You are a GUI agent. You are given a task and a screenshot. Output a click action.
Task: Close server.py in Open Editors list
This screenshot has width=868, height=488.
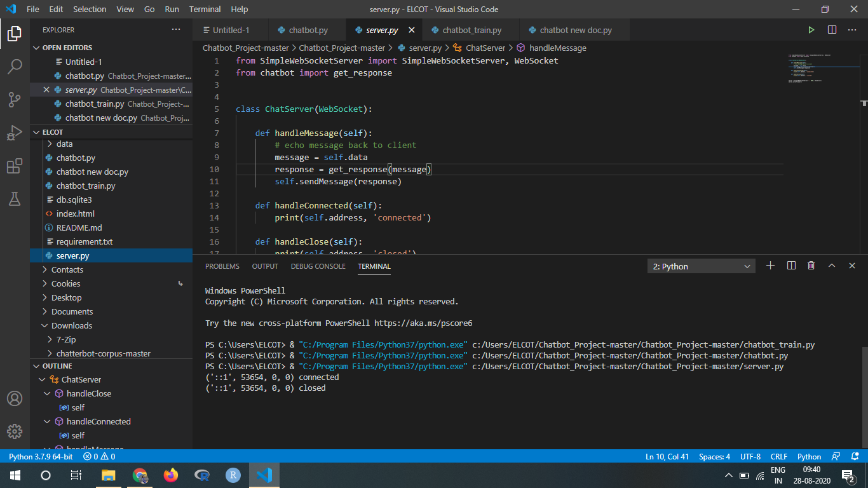coord(46,90)
